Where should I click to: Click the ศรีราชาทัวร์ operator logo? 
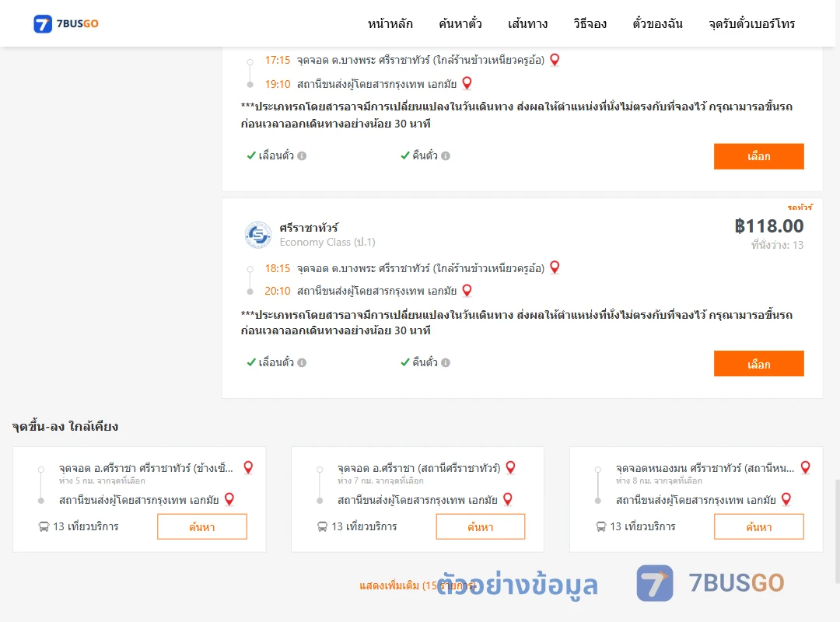click(x=258, y=235)
